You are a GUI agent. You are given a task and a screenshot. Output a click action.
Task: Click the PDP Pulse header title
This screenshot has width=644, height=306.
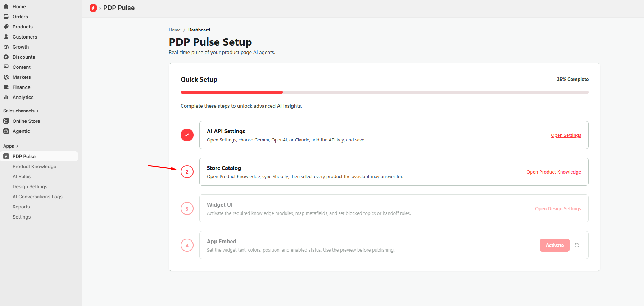pyautogui.click(x=119, y=8)
